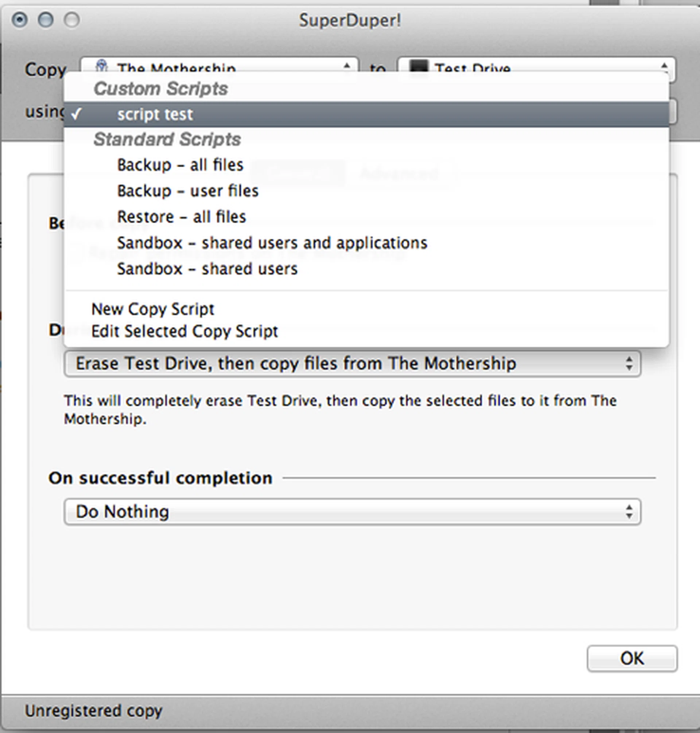Screen dimensions: 700x733
Task: Select "Sandbox - shared users and applications"
Action: [272, 242]
